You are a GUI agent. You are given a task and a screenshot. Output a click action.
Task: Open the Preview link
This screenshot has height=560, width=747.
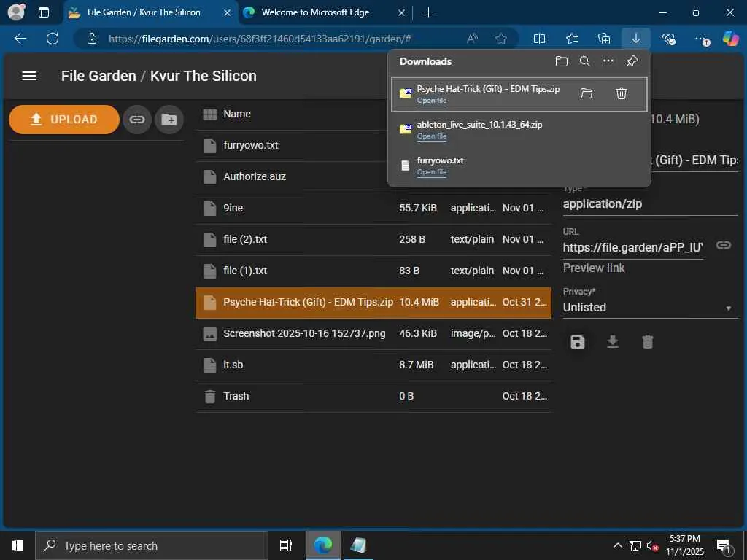tap(594, 268)
